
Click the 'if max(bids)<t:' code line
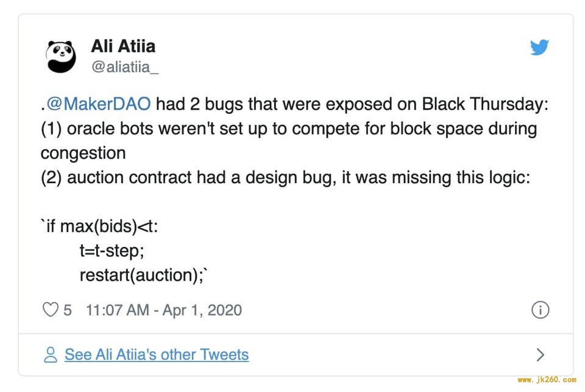pyautogui.click(x=99, y=226)
